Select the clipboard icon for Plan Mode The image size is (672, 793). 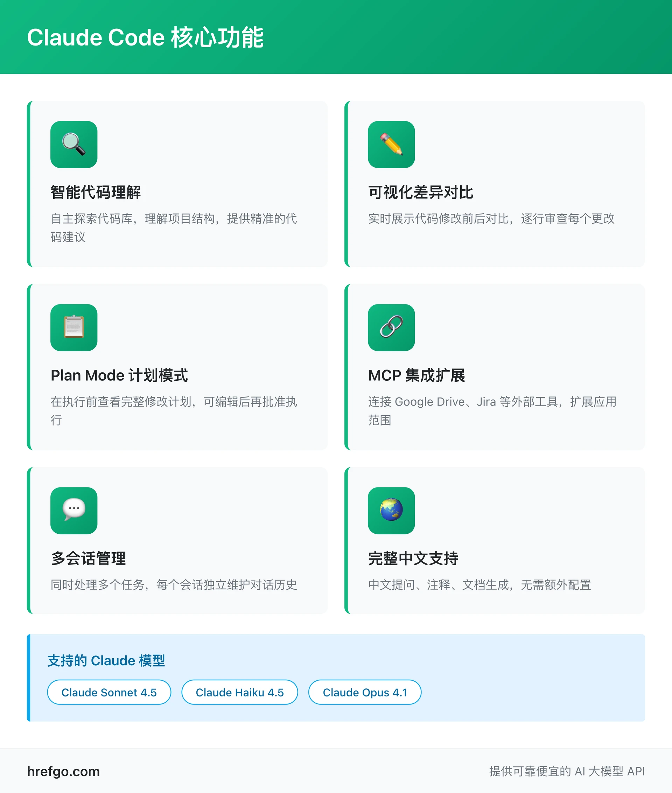[73, 328]
